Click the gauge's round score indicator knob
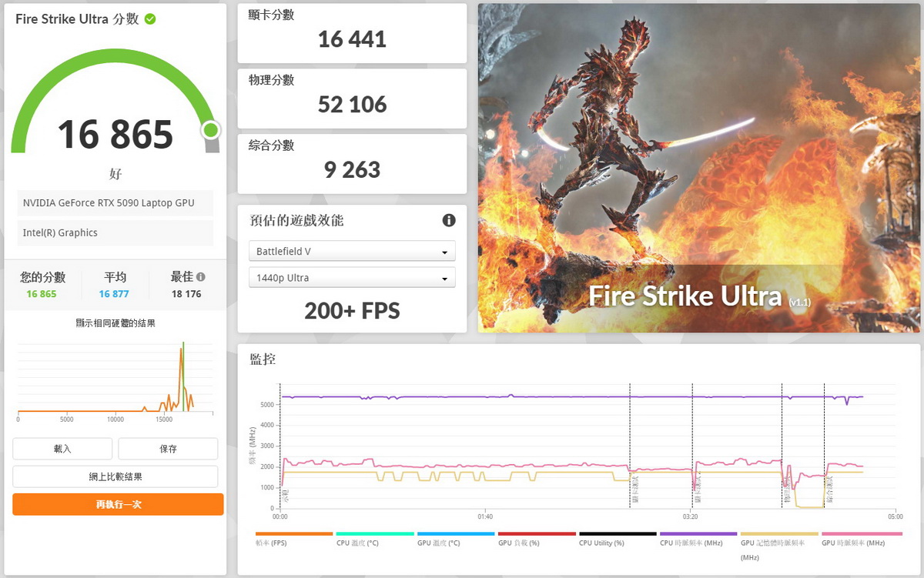 (x=210, y=130)
